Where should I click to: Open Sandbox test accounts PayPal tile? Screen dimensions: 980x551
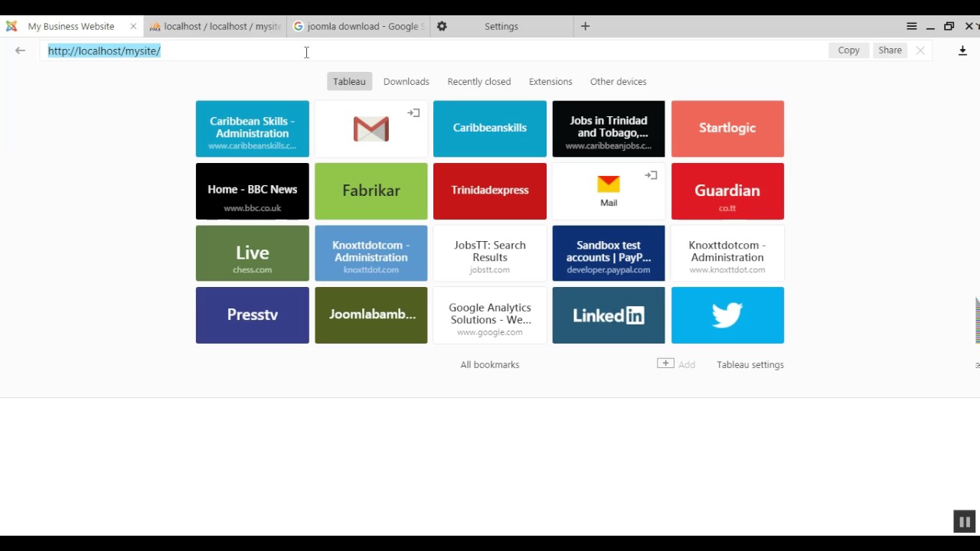(609, 253)
